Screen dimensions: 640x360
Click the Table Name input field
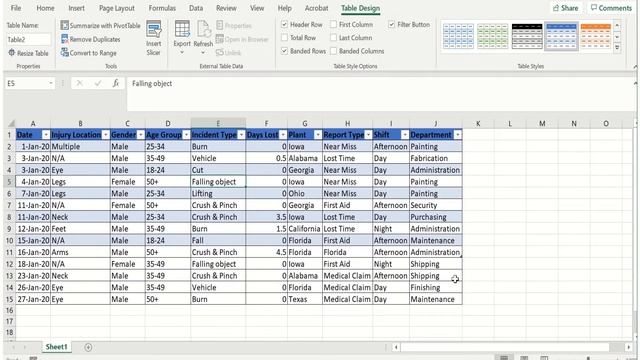(29, 40)
